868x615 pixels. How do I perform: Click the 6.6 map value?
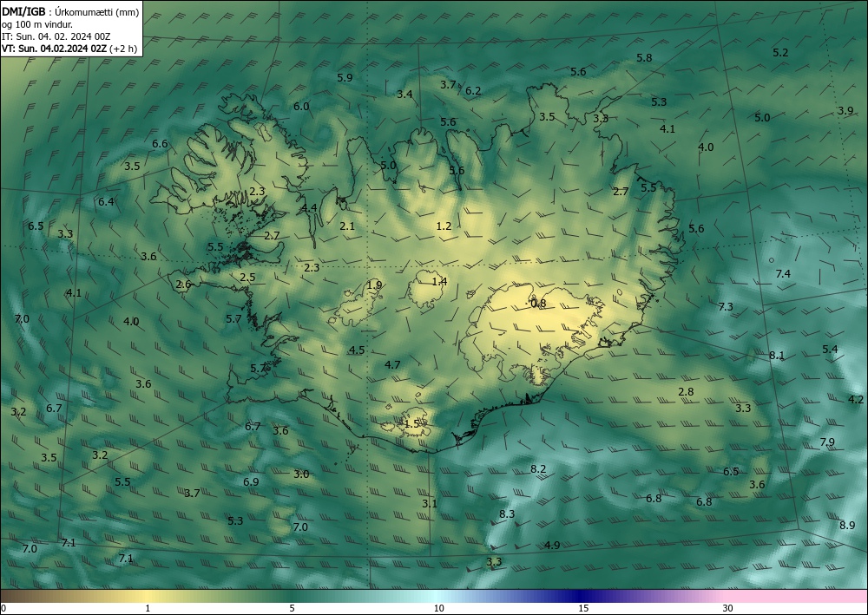(x=160, y=144)
